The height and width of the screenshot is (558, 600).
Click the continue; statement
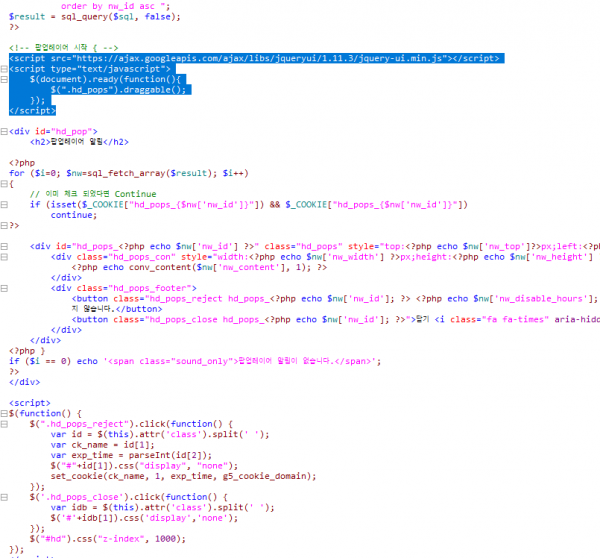click(74, 215)
